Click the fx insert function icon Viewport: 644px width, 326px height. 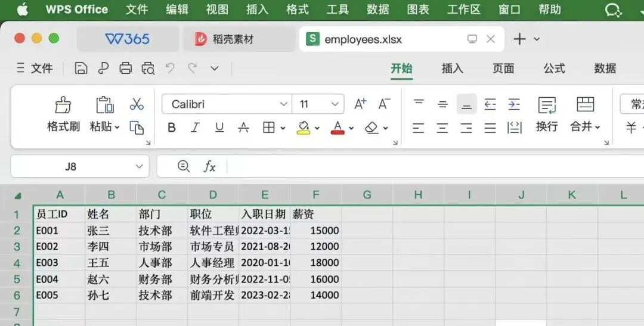[209, 166]
